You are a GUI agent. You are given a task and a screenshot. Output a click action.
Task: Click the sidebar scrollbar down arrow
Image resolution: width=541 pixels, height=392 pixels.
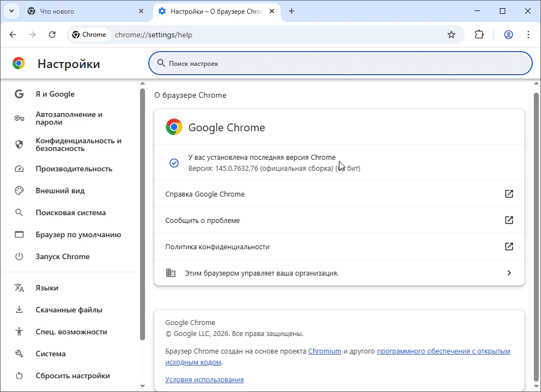point(143,386)
